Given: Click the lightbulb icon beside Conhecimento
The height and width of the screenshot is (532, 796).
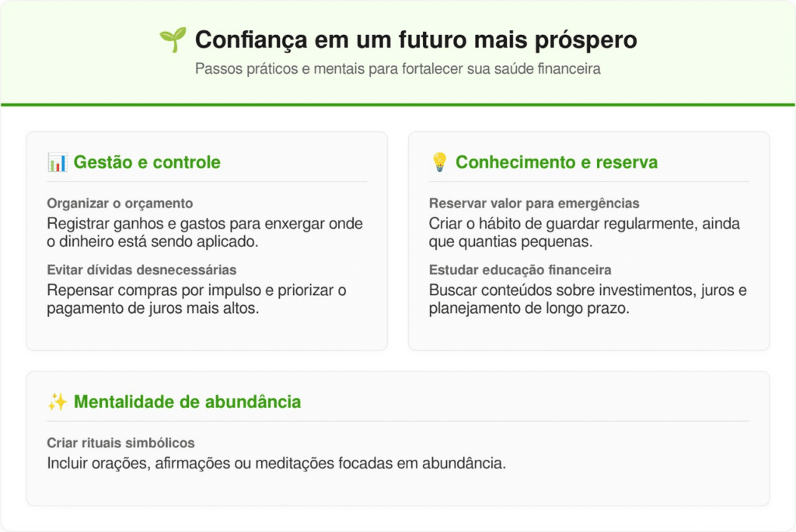Looking at the screenshot, I should coord(439,162).
